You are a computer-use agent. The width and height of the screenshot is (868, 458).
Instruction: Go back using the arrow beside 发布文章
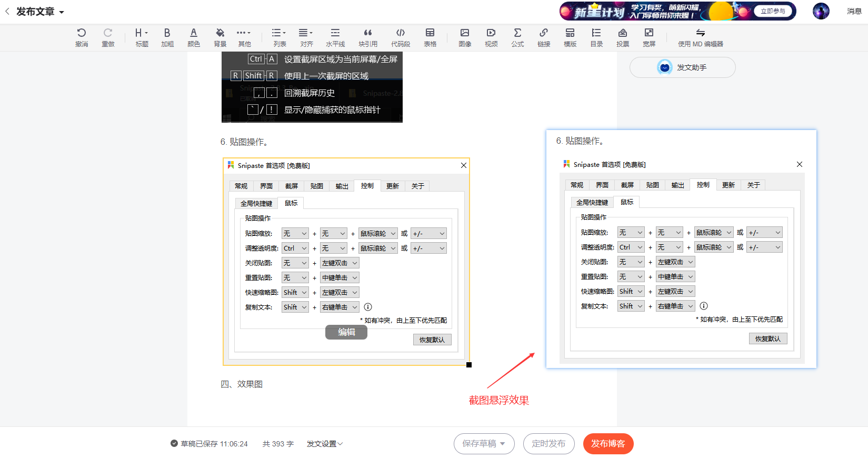[x=7, y=12]
